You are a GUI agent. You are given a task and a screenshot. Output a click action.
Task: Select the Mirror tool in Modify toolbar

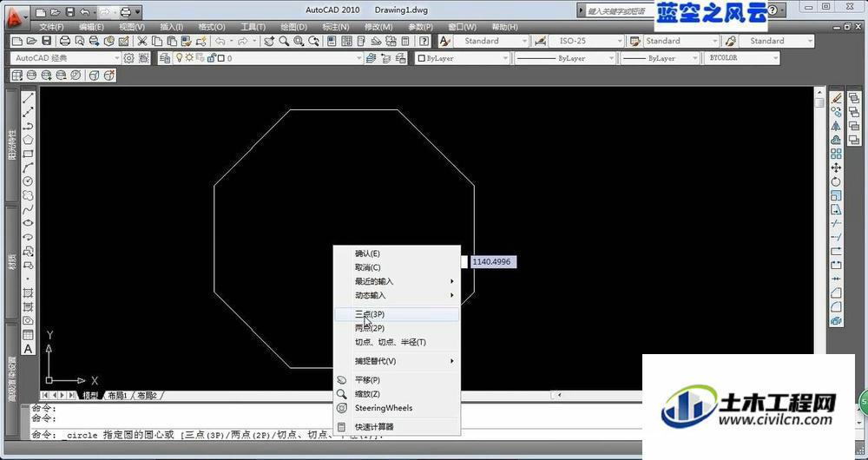[x=836, y=126]
